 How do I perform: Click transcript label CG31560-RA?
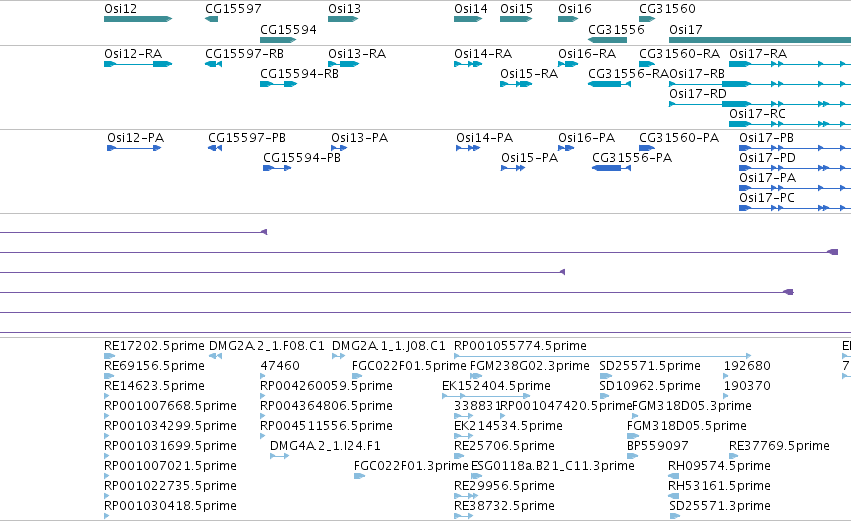pos(679,54)
